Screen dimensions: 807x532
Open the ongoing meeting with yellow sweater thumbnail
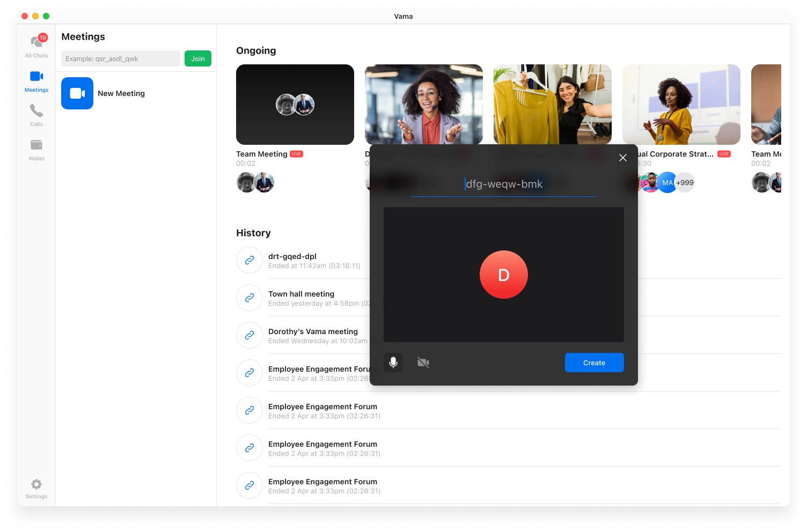(553, 105)
